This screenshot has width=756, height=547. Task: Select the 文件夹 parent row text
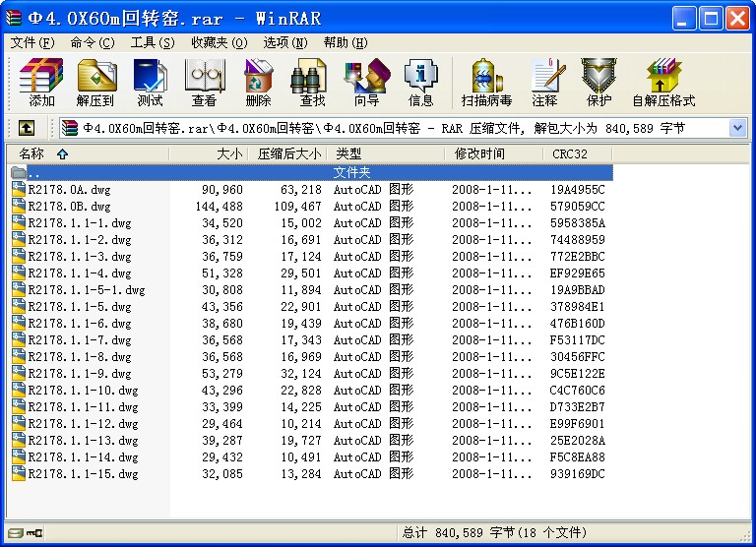pos(352,172)
